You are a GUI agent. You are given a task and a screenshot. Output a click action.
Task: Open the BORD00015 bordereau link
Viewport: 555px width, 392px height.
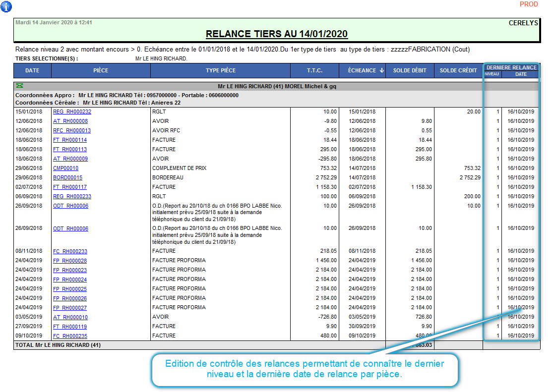point(67,178)
